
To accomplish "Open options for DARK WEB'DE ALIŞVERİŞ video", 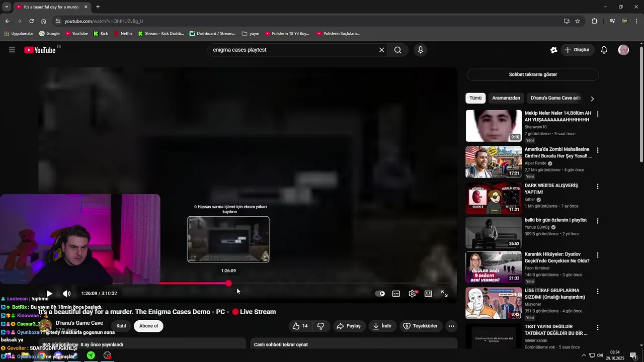I will (x=598, y=187).
